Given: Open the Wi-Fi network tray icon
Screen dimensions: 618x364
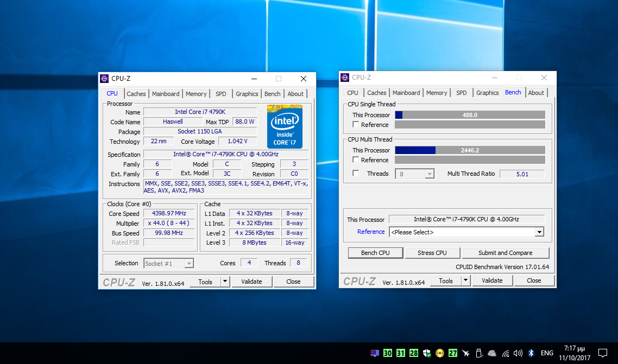Looking at the screenshot, I should tap(505, 353).
